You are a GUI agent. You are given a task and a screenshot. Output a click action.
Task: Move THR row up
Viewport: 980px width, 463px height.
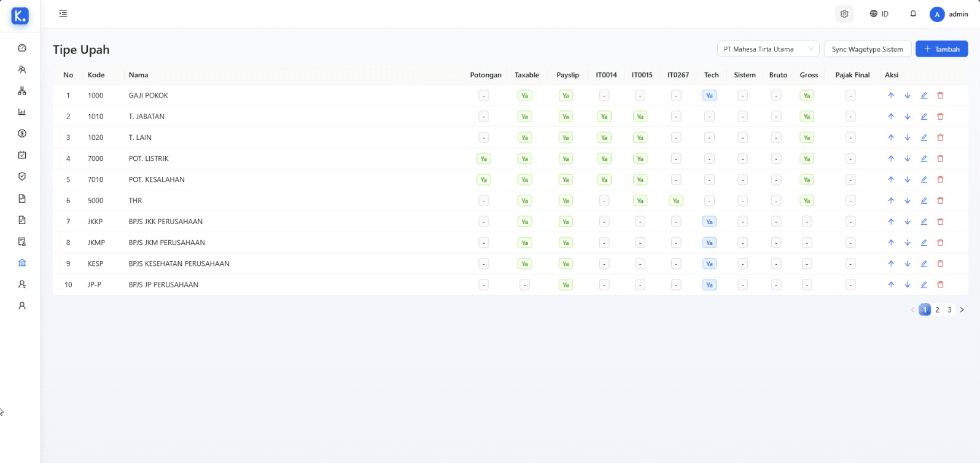891,201
